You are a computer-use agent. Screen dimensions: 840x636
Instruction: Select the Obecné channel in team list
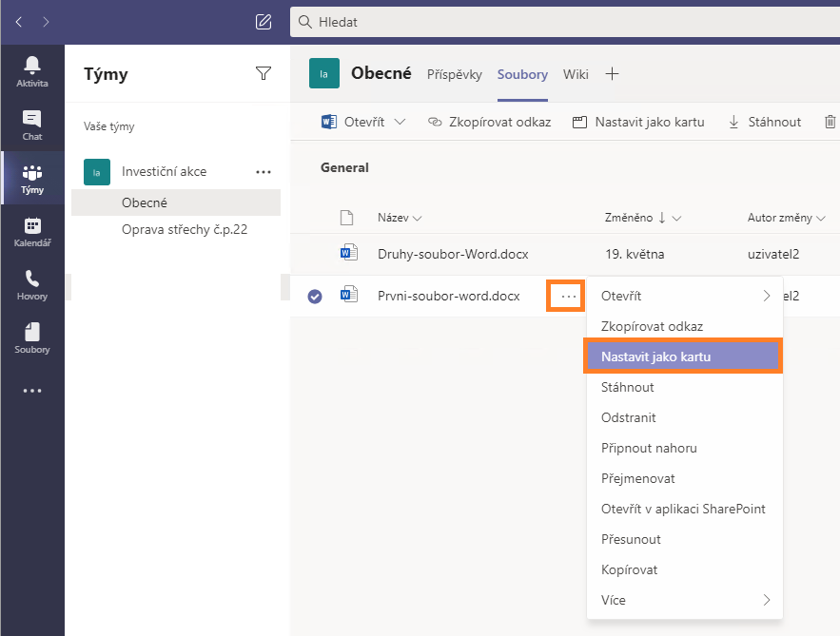(x=176, y=202)
